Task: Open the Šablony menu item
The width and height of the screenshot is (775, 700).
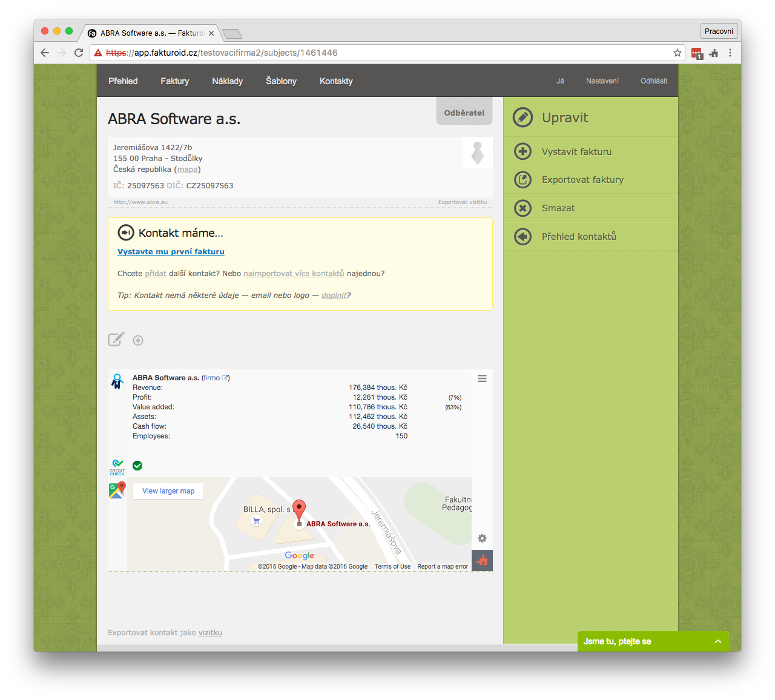Action: point(281,81)
